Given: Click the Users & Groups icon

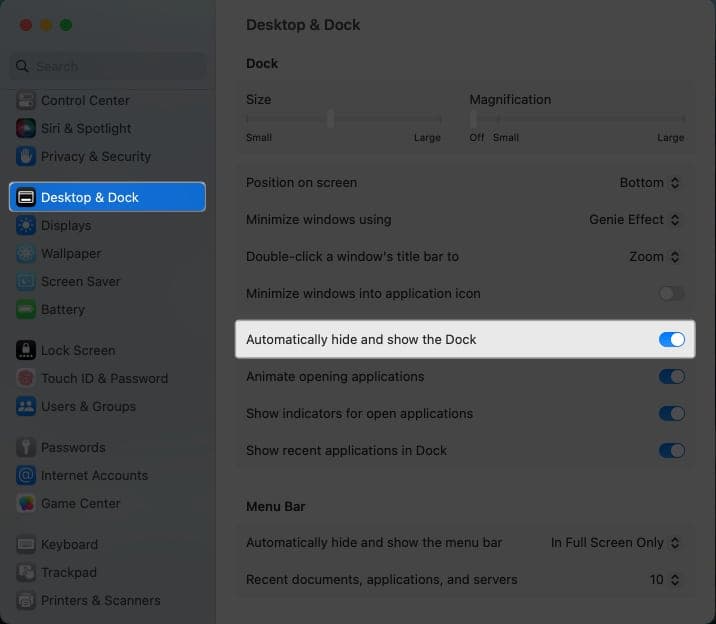Looking at the screenshot, I should pos(26,406).
